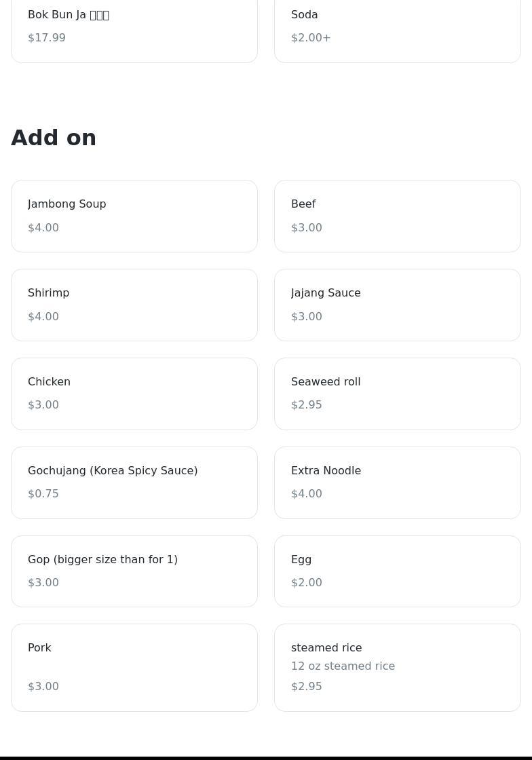This screenshot has width=532, height=760.
Task: Click the $0.75 Gochujang price
Action: [x=43, y=494]
